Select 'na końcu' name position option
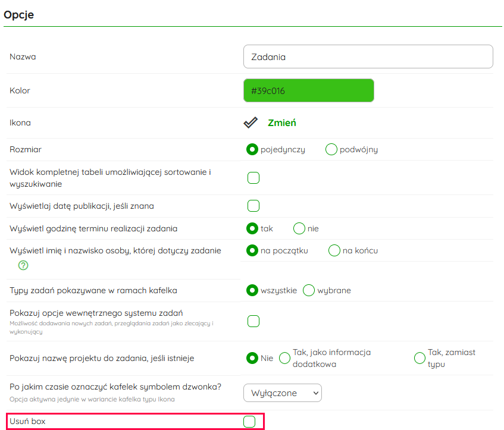 tap(334, 250)
